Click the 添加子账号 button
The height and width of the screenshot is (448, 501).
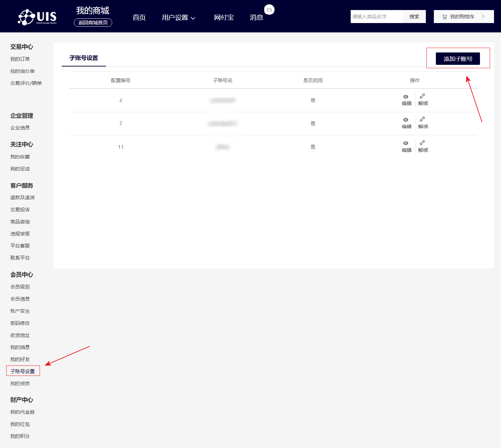coord(458,59)
